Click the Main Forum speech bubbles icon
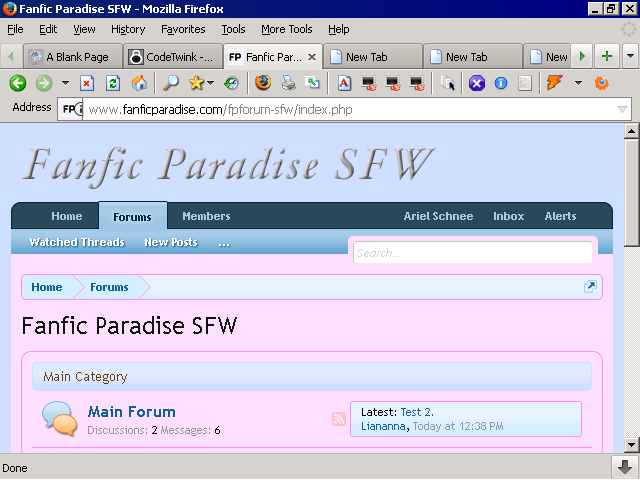 coord(60,418)
